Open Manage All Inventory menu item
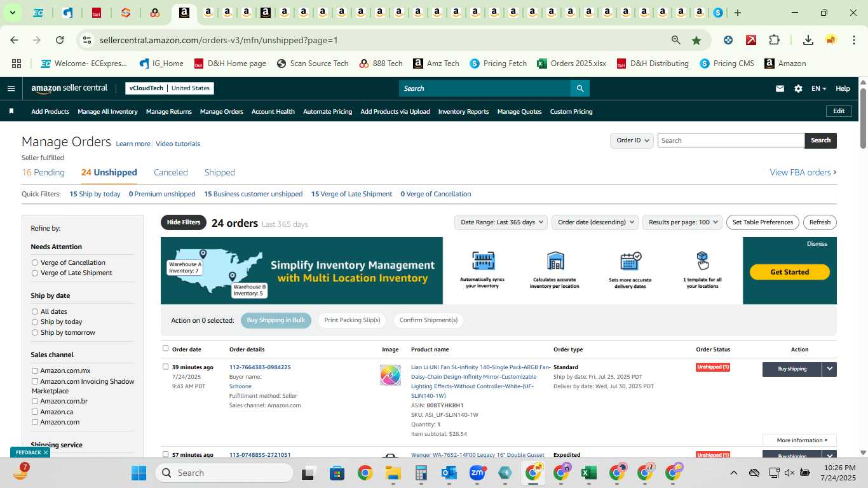The image size is (868, 488). coord(107,111)
